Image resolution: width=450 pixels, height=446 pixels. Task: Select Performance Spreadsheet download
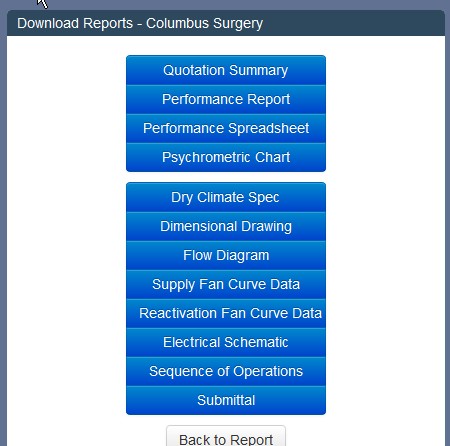click(x=226, y=128)
